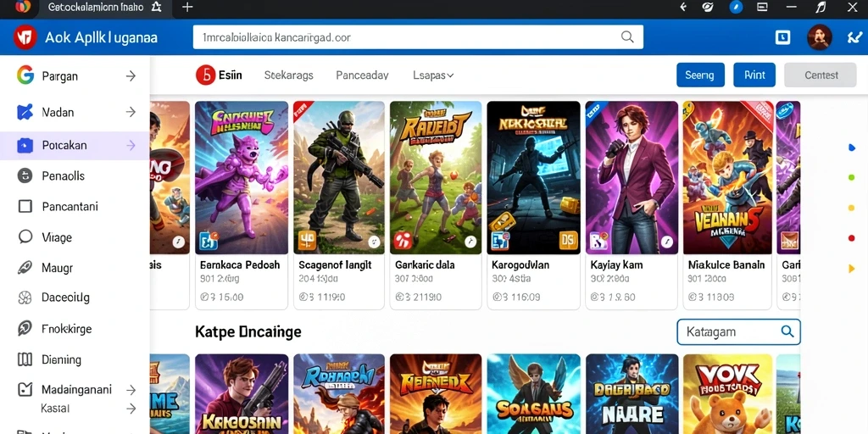Expand the Madainganani sidebar arrow

point(131,390)
